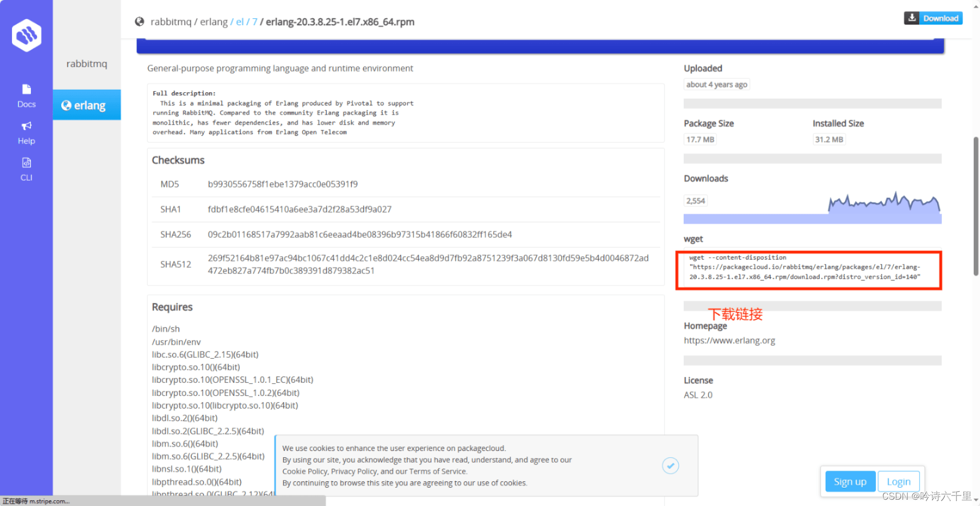The image size is (980, 506).
Task: Click the SHA1 checksum value
Action: [x=299, y=210]
